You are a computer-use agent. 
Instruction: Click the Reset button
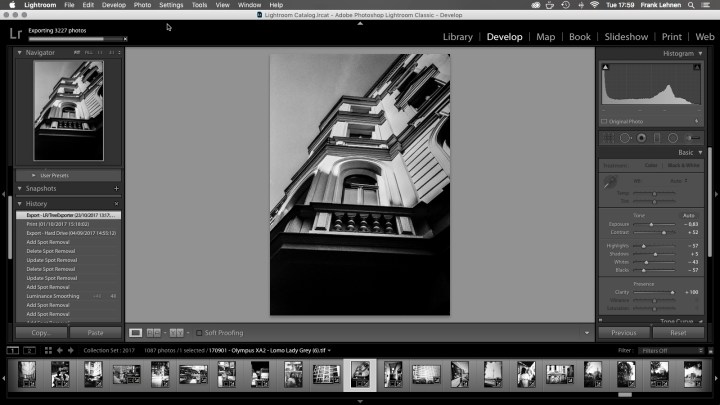(678, 332)
